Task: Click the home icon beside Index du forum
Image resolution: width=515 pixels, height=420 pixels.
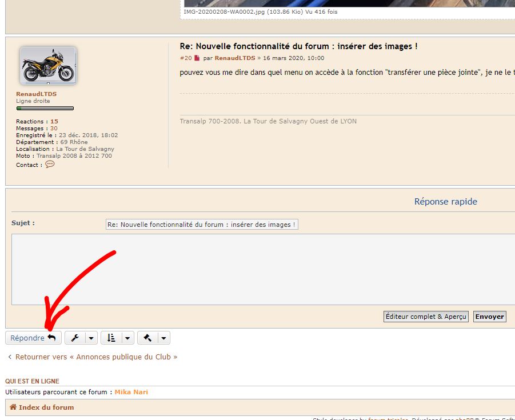Action: coord(13,407)
